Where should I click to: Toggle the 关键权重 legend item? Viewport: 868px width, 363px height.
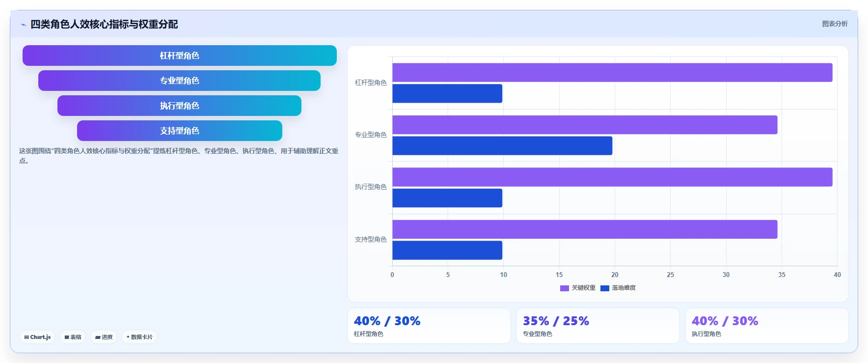[x=578, y=288]
